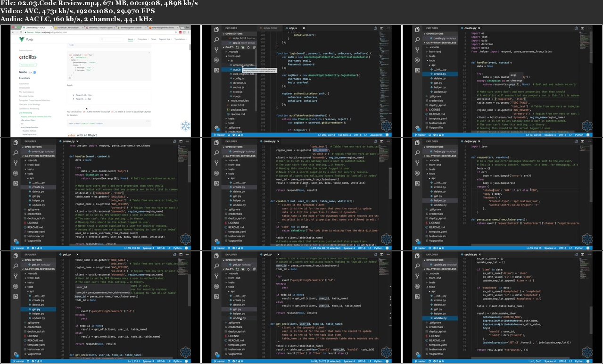Screen dimensions: 603x364
Task: Click the feedback smiley in the app.js frame's status bar
Action: pyautogui.click(x=387, y=135)
